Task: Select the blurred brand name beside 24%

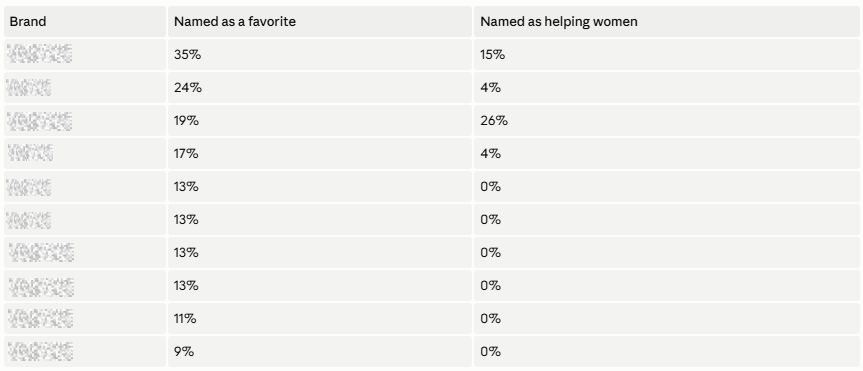Action: point(29,88)
